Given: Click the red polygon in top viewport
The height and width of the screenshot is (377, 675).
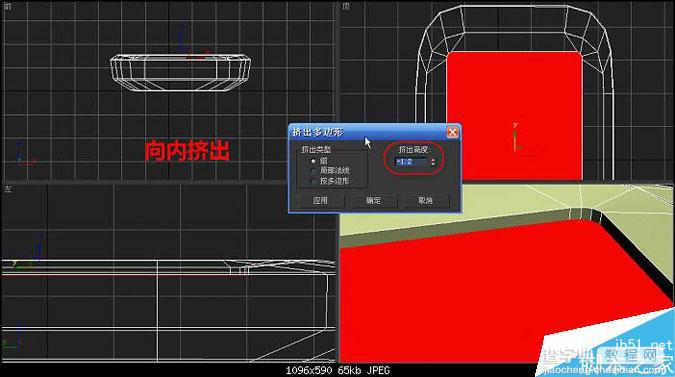Looking at the screenshot, I should tap(514, 115).
